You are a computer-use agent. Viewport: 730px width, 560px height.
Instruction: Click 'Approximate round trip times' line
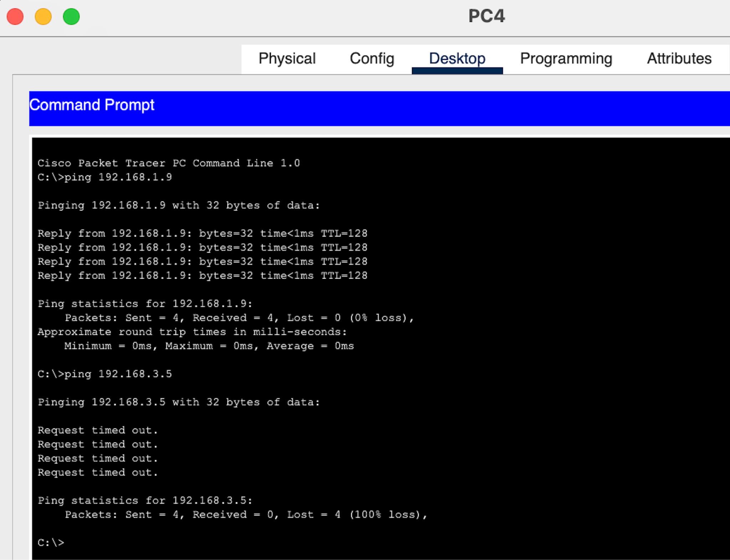(192, 332)
